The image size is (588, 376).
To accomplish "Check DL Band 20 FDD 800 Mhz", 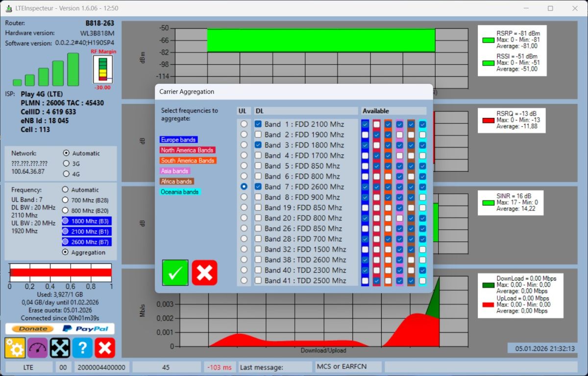I will click(x=258, y=218).
